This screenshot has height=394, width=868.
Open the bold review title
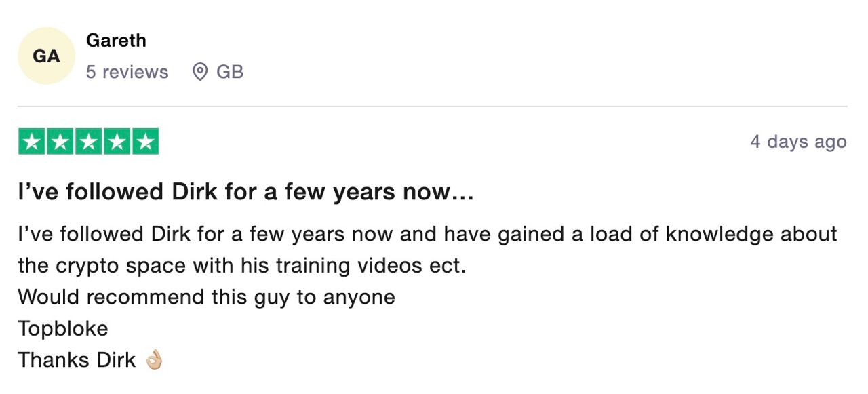[x=245, y=193]
